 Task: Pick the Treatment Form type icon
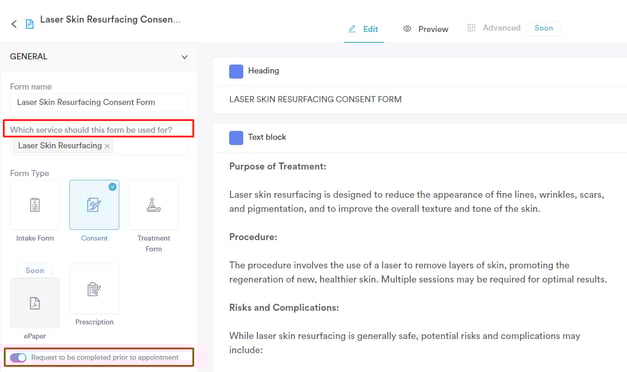point(154,205)
